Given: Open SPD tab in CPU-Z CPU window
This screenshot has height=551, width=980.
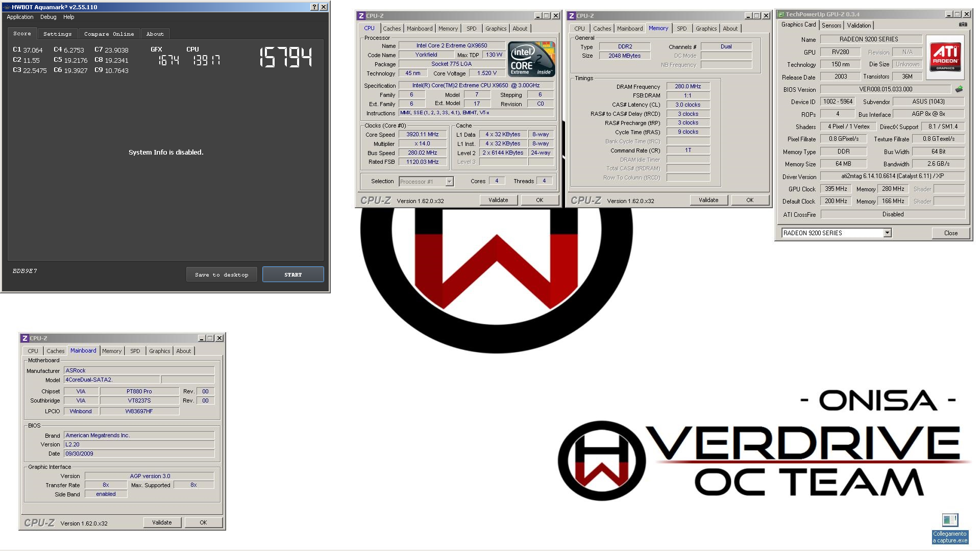Looking at the screenshot, I should coord(471,29).
